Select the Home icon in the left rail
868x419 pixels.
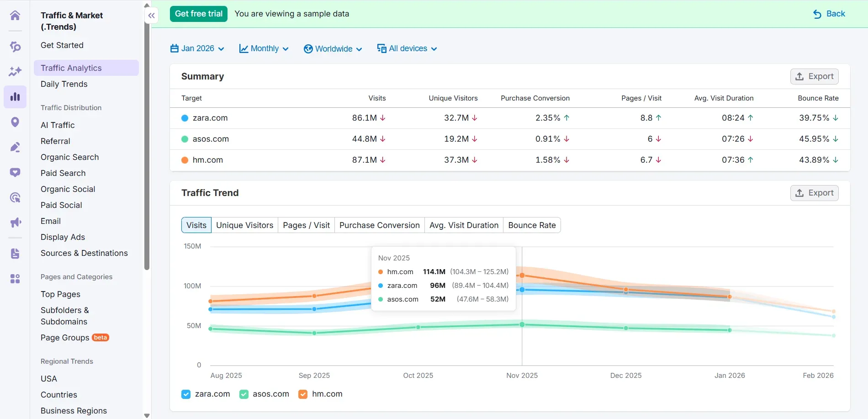tap(15, 15)
